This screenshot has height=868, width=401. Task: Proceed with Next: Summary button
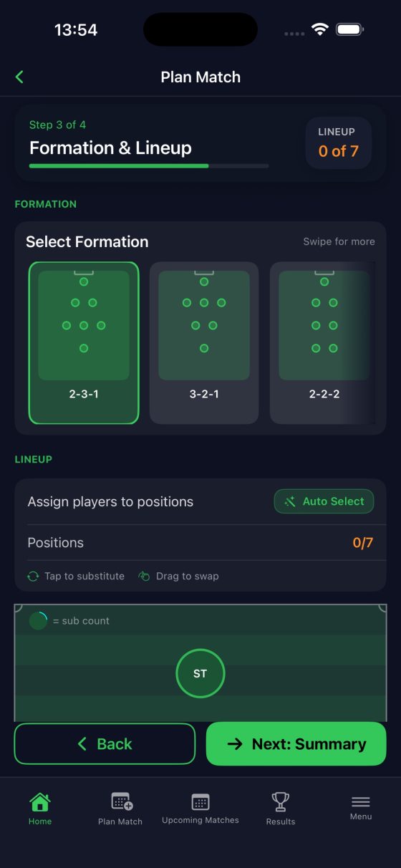(296, 744)
